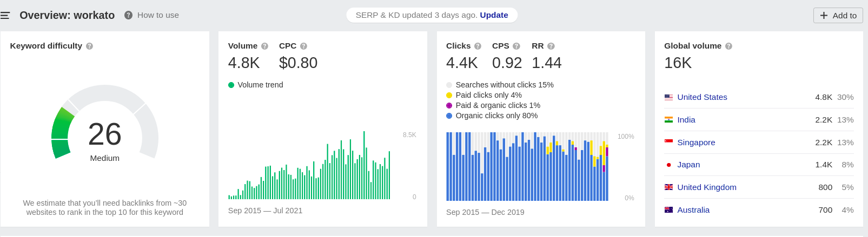Open the hamburger menu icon
Image resolution: width=868 pixels, height=237 pixels.
coord(5,16)
